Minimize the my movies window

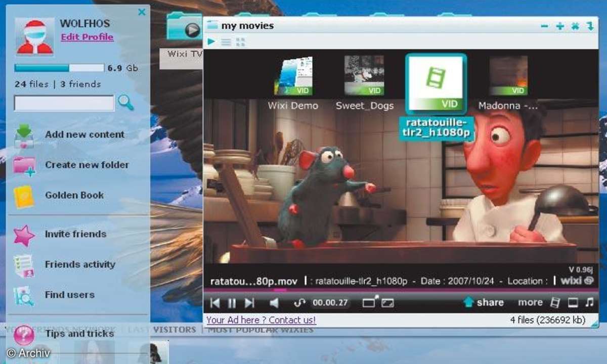pos(544,26)
